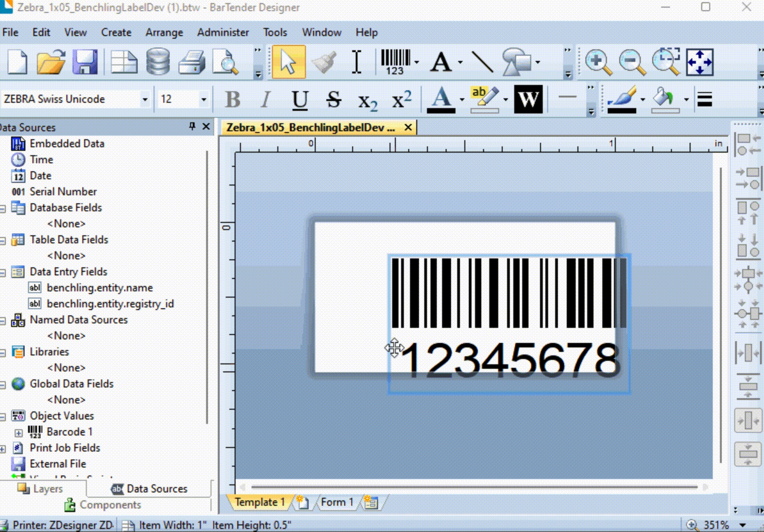Click the barcode creation tool icon
This screenshot has width=764, height=532.
pyautogui.click(x=395, y=62)
